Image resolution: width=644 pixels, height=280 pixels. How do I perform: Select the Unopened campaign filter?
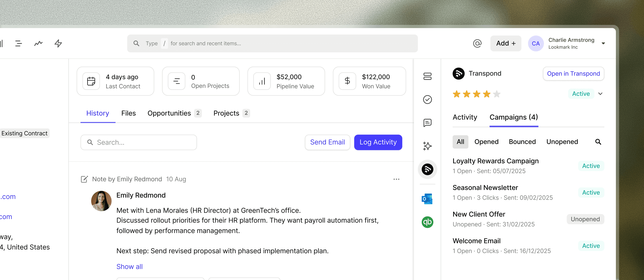pyautogui.click(x=562, y=142)
